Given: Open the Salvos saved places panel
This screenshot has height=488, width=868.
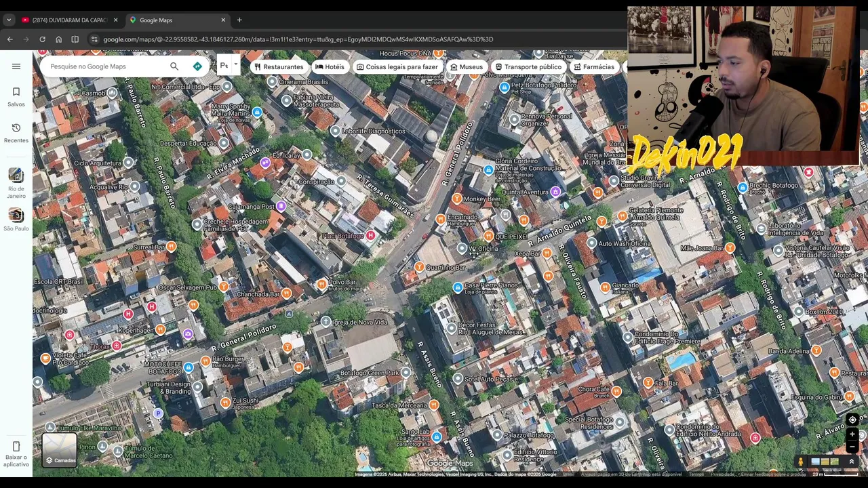Looking at the screenshot, I should tap(16, 97).
